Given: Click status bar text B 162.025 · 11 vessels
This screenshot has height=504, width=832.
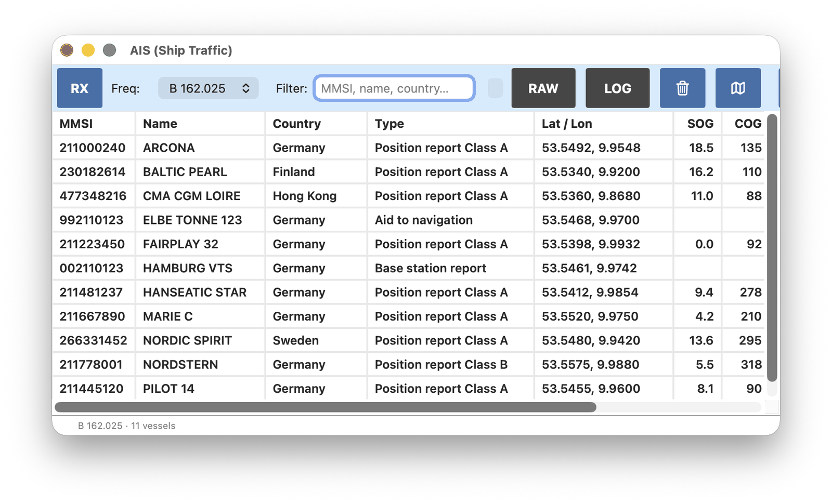Looking at the screenshot, I should [x=126, y=426].
